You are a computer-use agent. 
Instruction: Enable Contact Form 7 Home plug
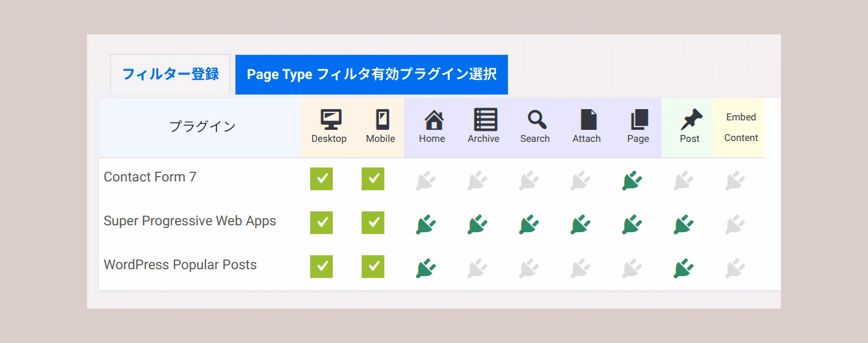(426, 181)
